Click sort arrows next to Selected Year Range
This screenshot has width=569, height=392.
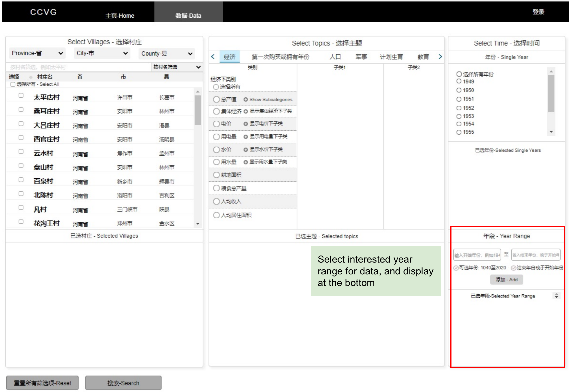click(x=556, y=296)
